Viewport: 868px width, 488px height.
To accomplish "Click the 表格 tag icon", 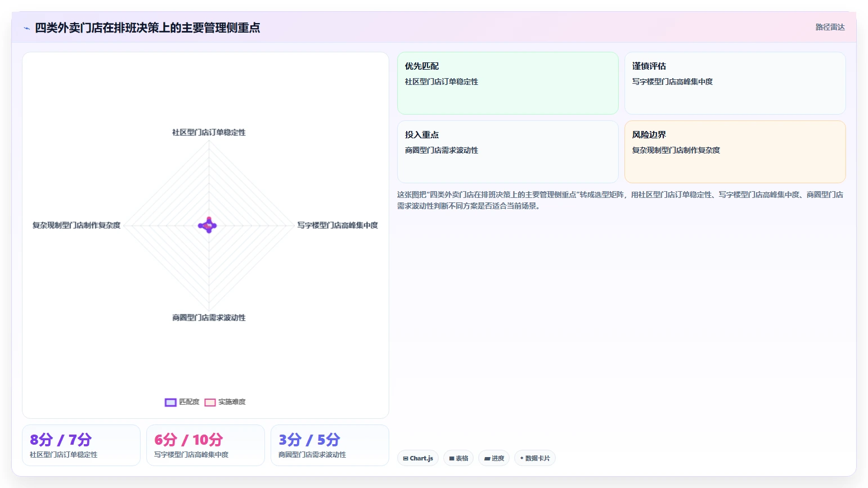I will [451, 459].
